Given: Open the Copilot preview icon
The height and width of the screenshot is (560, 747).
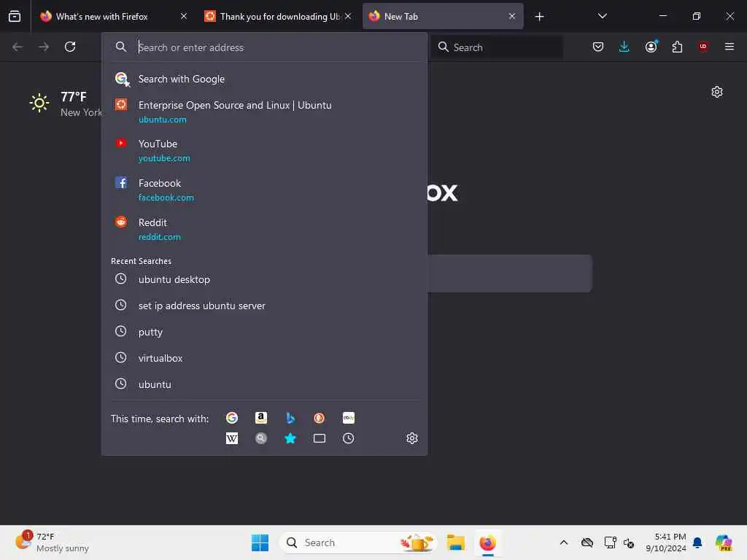Looking at the screenshot, I should 724,542.
